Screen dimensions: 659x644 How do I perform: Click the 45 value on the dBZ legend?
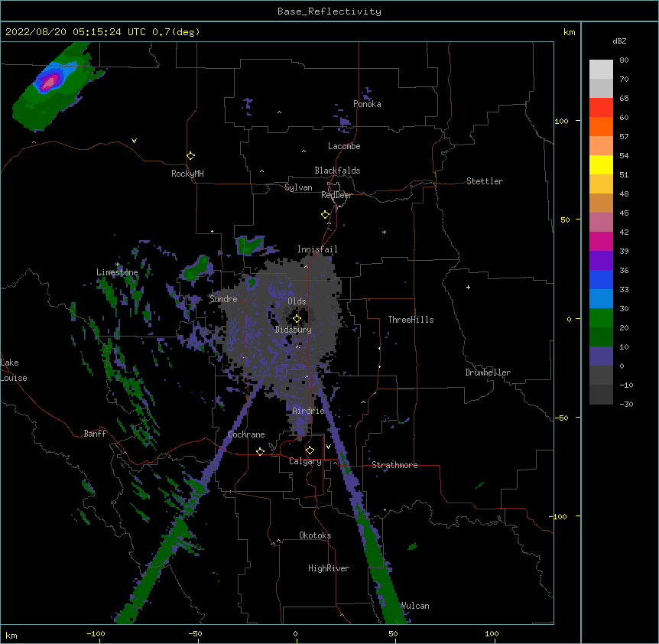coord(624,213)
